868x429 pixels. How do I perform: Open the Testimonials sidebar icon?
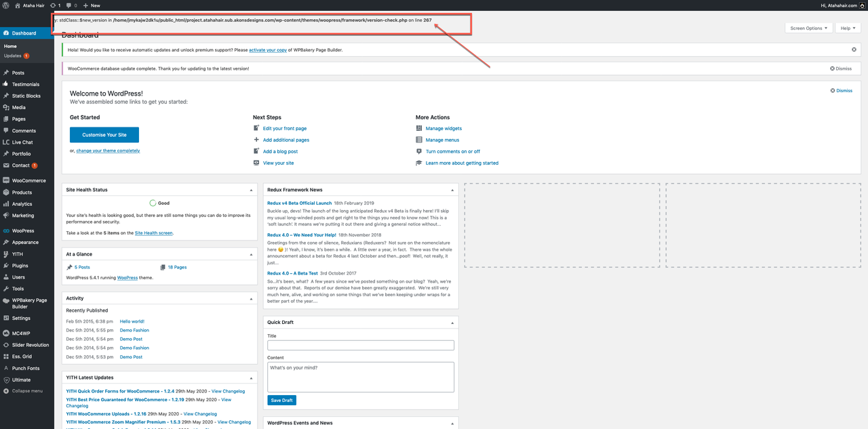point(6,84)
